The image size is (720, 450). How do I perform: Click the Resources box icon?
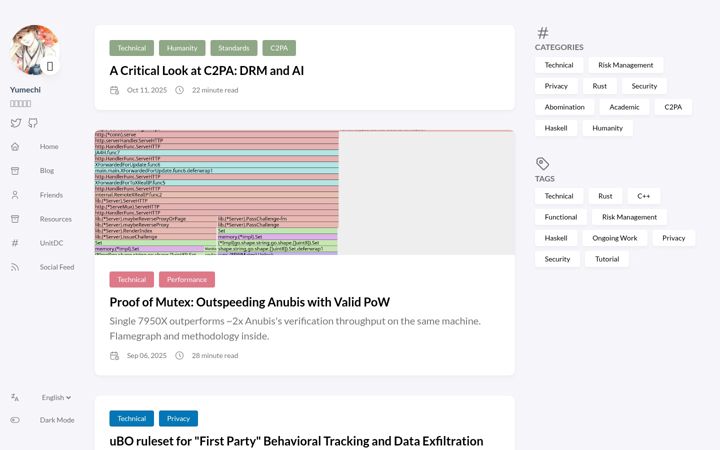click(15, 219)
